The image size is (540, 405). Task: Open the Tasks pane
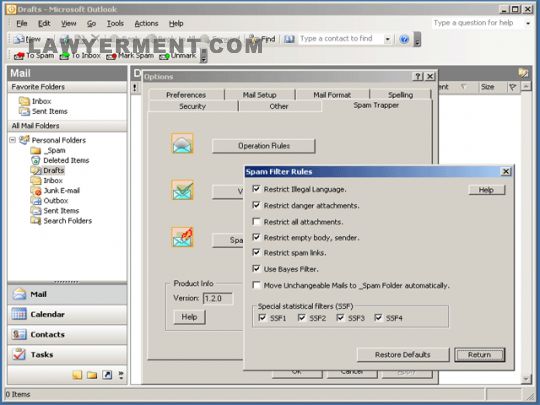click(x=67, y=354)
